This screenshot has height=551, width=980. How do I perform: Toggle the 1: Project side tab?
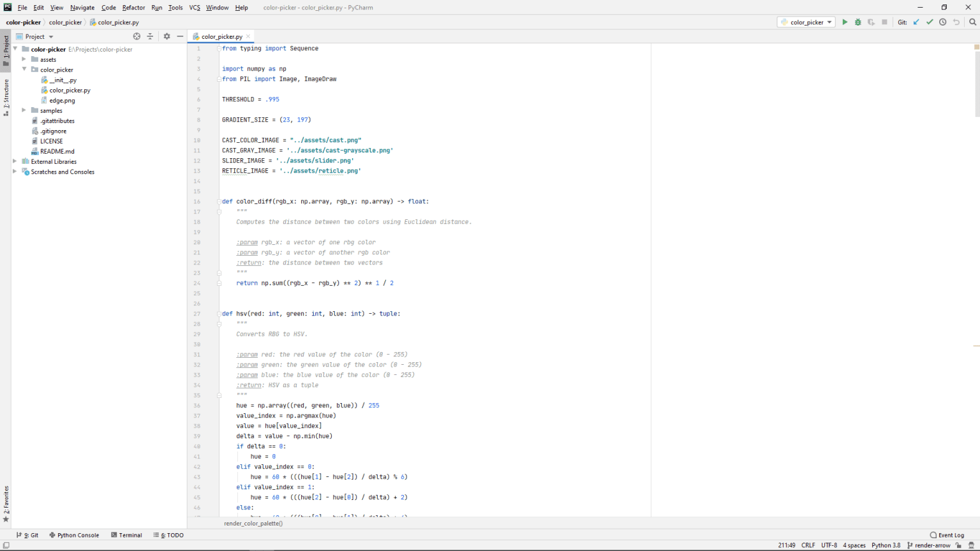coord(6,50)
